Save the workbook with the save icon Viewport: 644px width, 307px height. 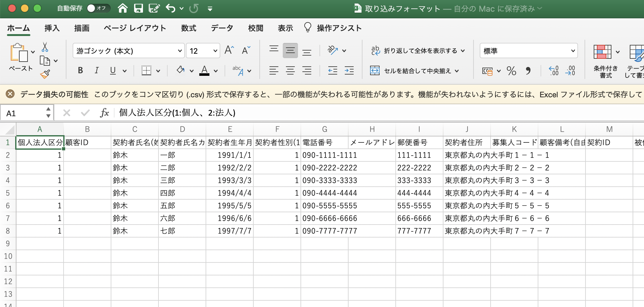tap(139, 9)
